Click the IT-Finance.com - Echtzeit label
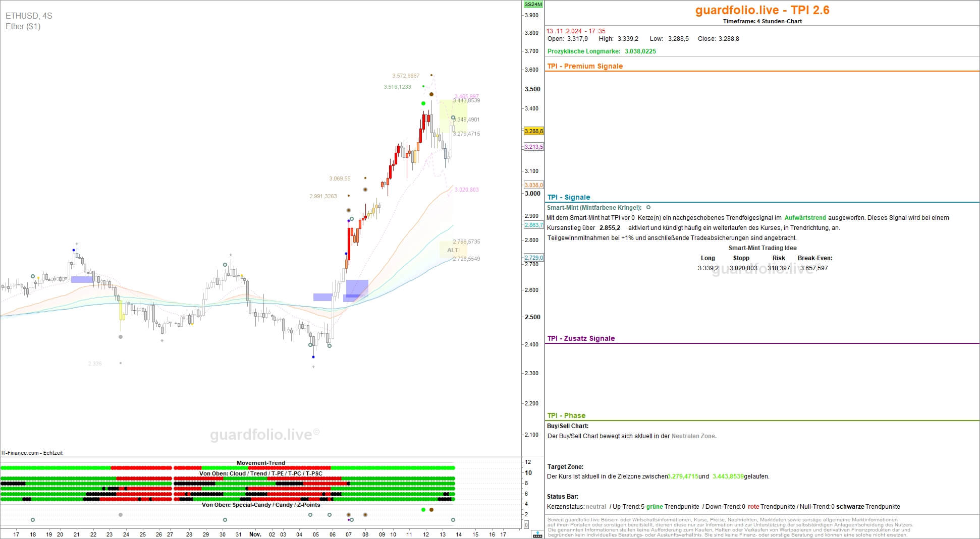Image resolution: width=980 pixels, height=539 pixels. [x=32, y=453]
